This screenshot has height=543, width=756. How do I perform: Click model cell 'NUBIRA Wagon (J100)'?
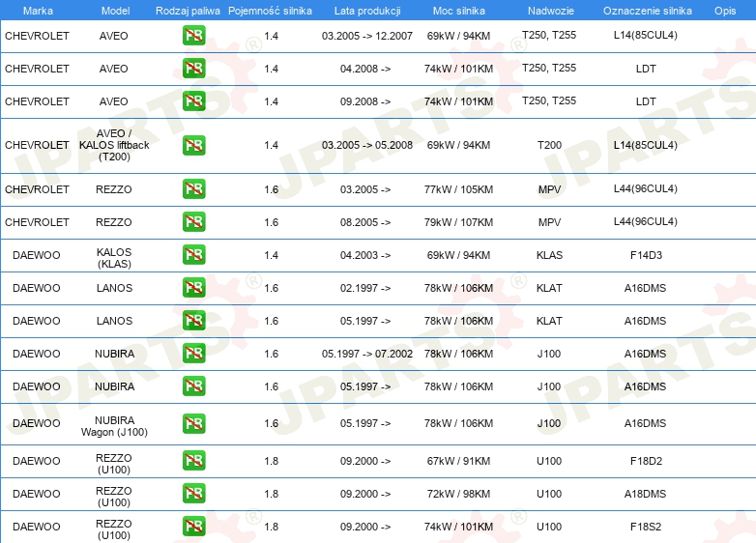click(x=114, y=426)
